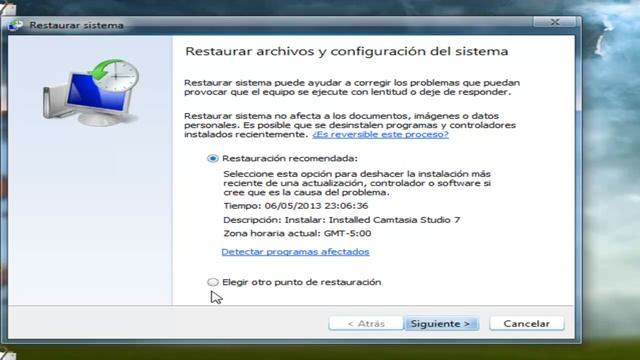The image size is (640, 360).
Task: Click Detectar programas afectados link
Action: point(296,252)
